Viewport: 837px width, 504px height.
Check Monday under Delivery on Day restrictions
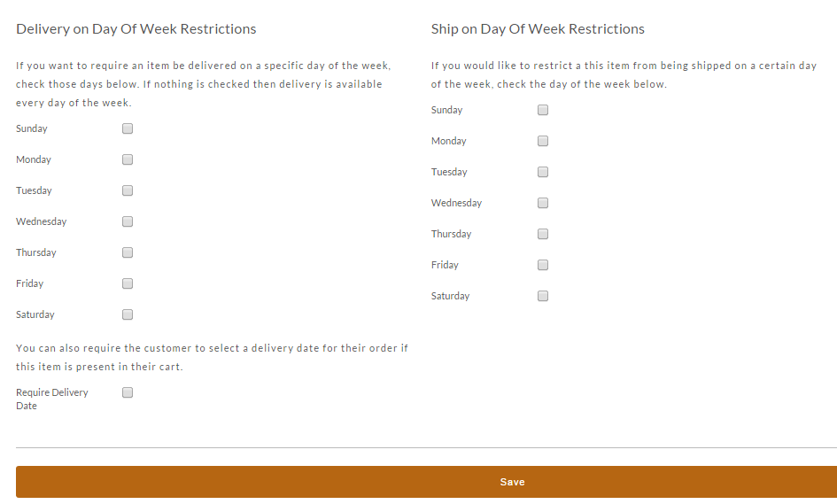coord(127,159)
